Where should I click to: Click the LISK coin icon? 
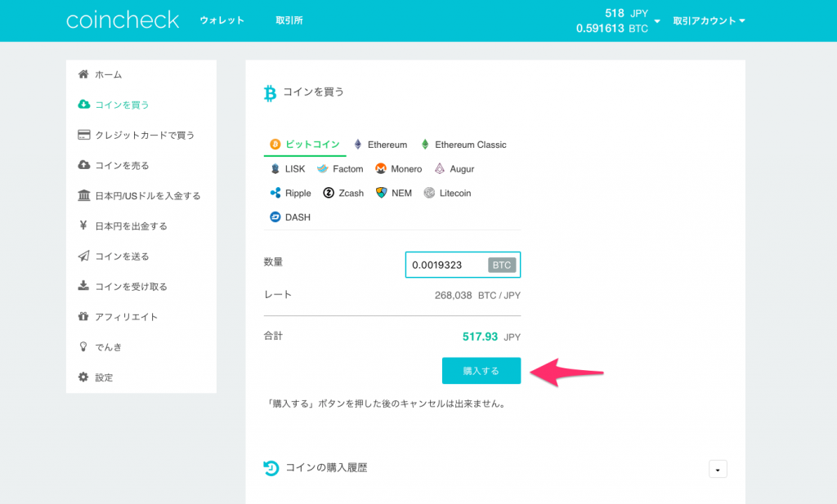coord(275,169)
